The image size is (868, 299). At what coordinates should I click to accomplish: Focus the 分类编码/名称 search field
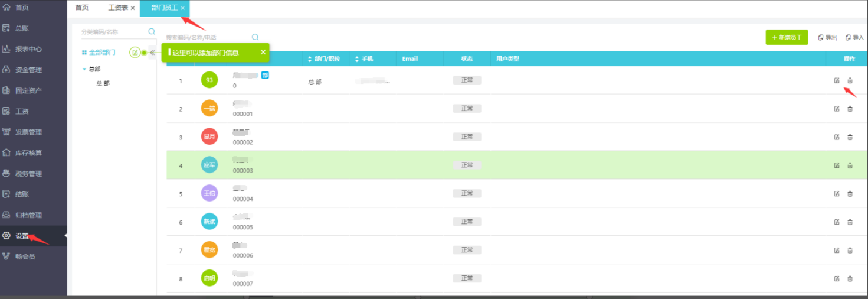point(113,32)
